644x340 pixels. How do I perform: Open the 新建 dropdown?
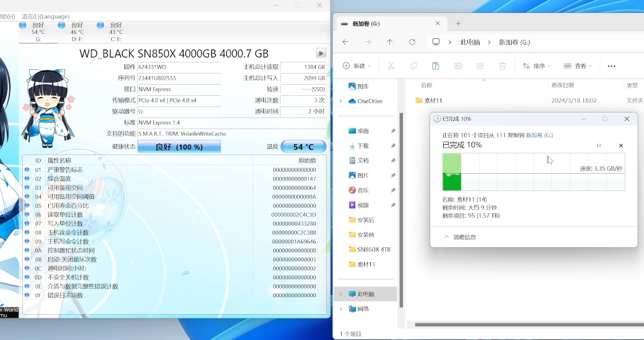tap(357, 66)
